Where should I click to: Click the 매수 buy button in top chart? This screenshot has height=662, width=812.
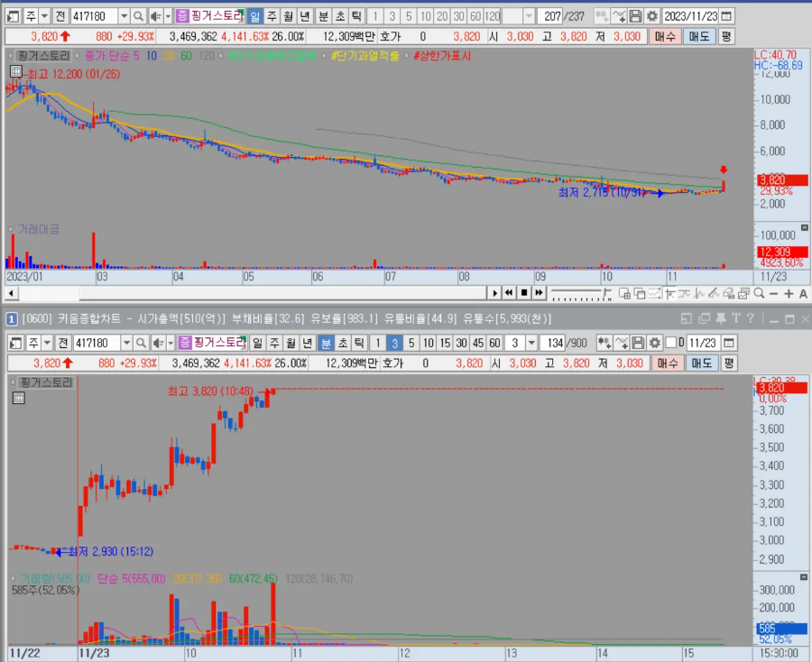pyautogui.click(x=665, y=37)
